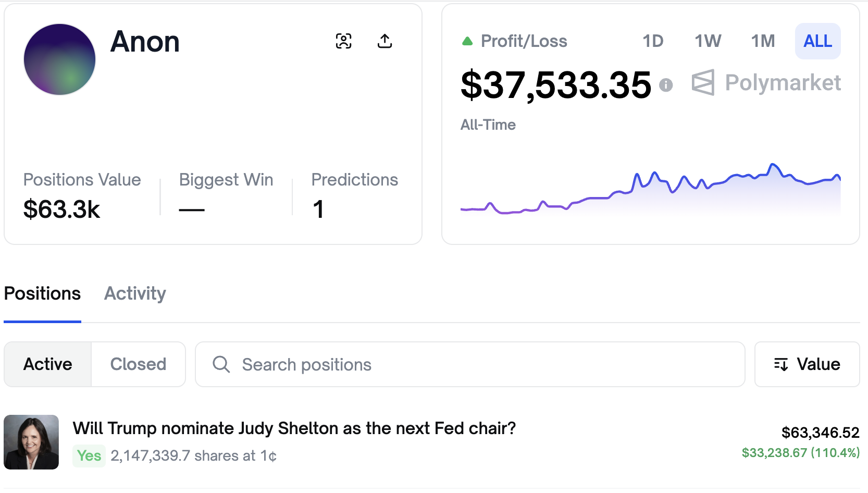Click the sort icon on Value button
The width and height of the screenshot is (868, 493).
coord(781,364)
